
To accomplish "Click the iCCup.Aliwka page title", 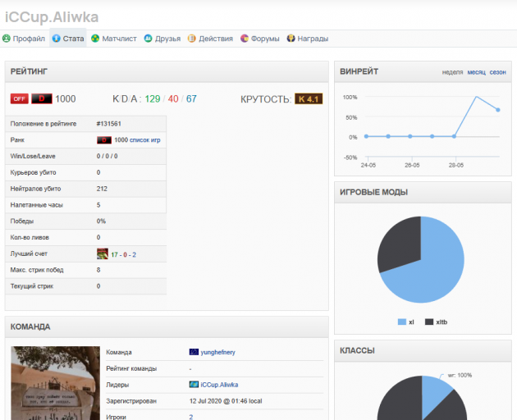I will coord(52,17).
